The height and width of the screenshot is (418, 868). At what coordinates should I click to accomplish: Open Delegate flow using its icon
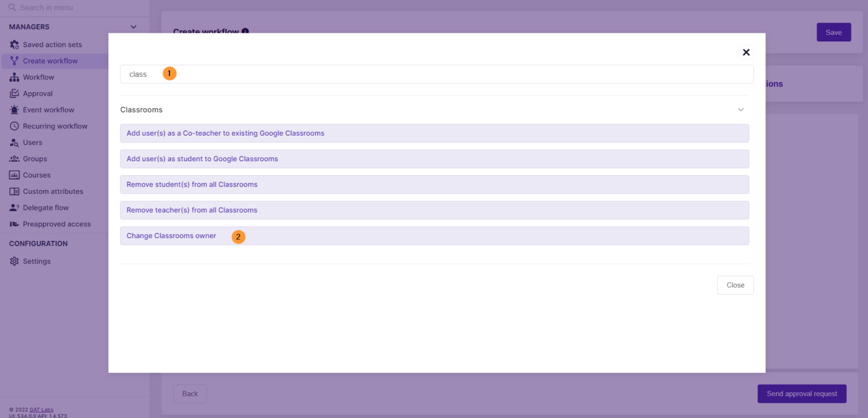14,207
